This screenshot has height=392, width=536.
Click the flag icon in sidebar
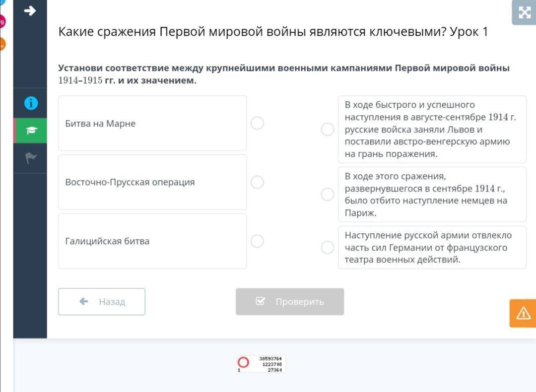tap(31, 158)
